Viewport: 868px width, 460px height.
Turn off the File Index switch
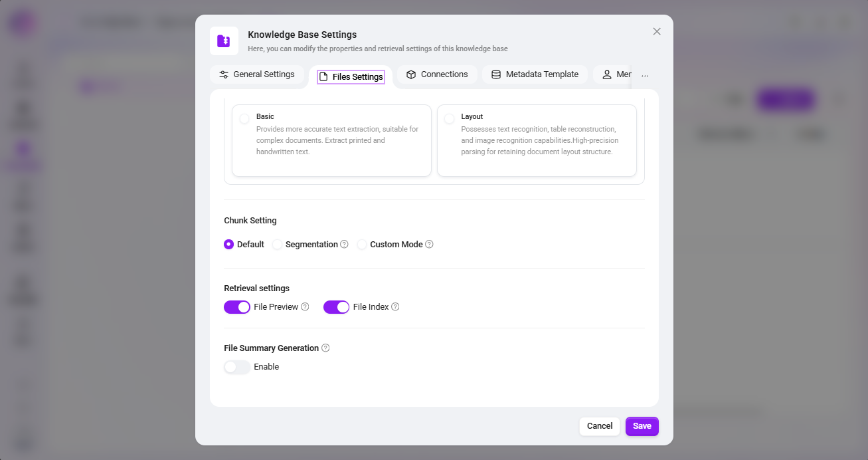coord(337,307)
